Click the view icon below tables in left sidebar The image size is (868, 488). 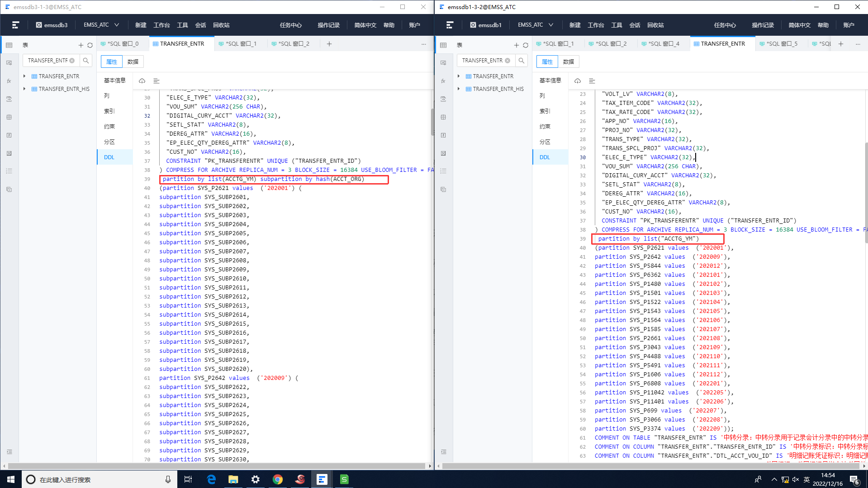pos(9,63)
